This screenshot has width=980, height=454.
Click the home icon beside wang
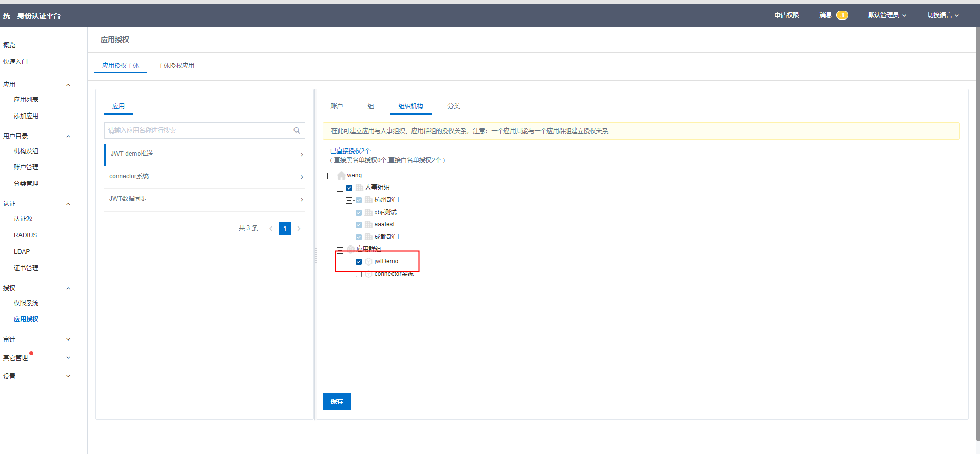click(x=341, y=176)
